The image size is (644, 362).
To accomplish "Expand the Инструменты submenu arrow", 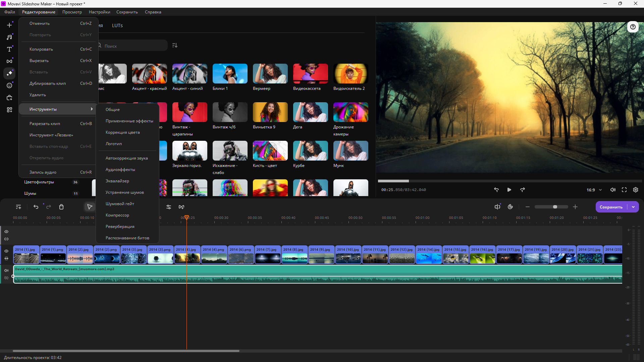I will pos(92,109).
